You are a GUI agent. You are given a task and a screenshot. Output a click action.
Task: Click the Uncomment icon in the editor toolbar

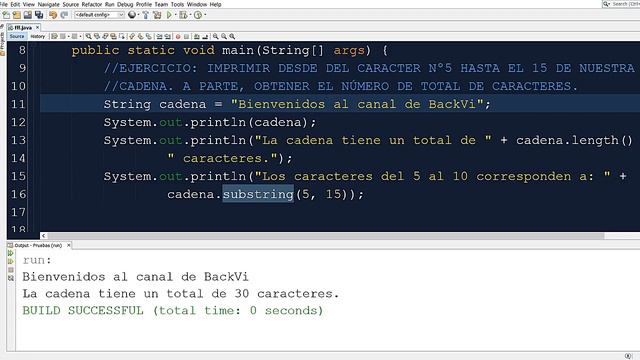[x=206, y=36]
